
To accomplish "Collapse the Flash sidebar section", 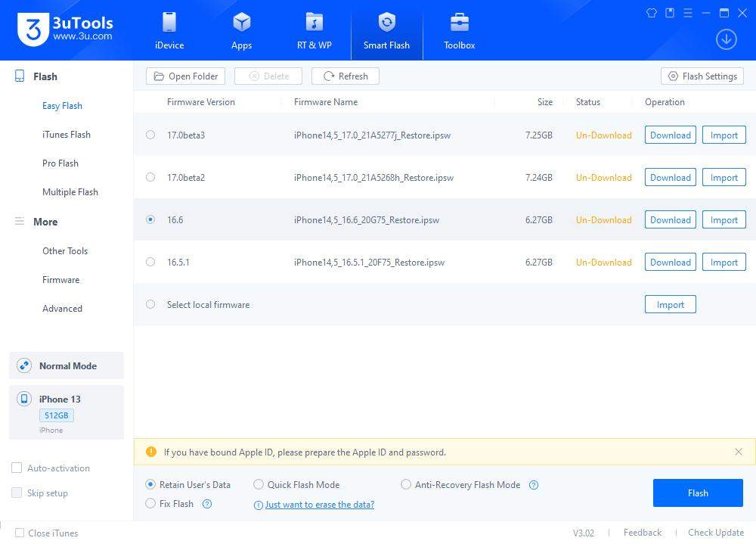I will click(45, 76).
